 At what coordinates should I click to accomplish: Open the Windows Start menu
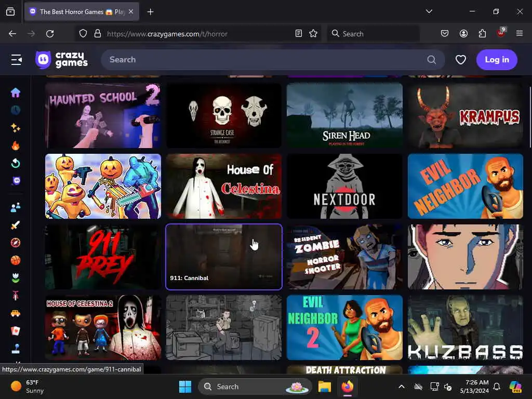(185, 387)
